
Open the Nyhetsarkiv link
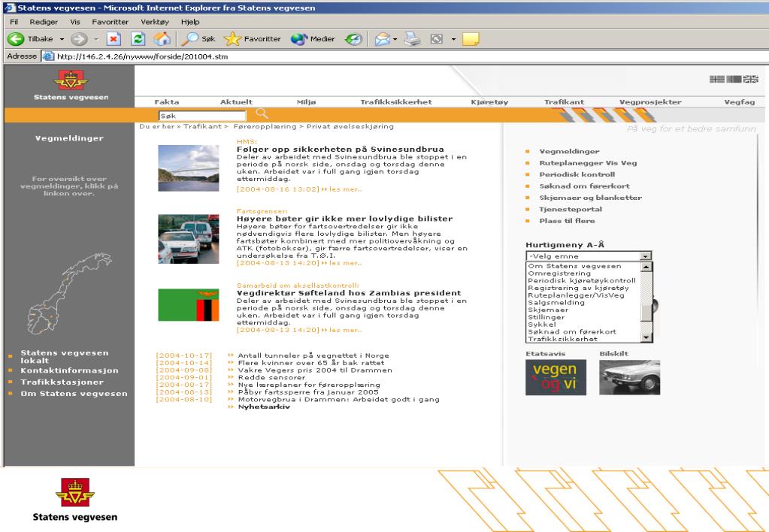click(x=264, y=407)
